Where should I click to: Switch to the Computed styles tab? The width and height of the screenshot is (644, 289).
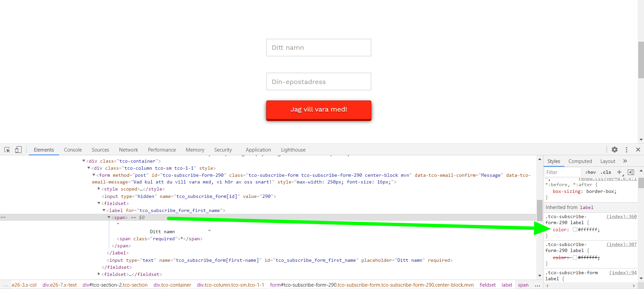(580, 161)
